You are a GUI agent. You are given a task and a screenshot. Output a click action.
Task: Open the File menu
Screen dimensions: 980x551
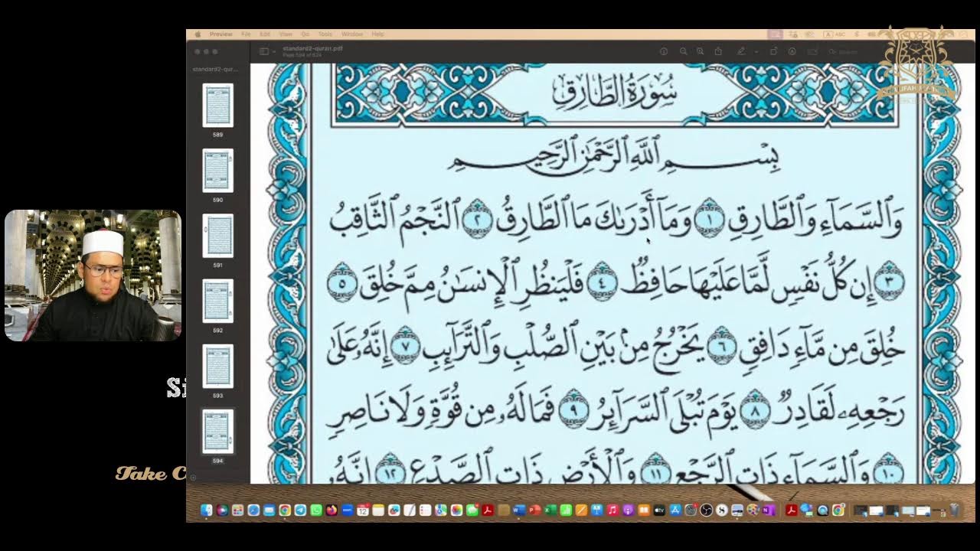pyautogui.click(x=246, y=34)
